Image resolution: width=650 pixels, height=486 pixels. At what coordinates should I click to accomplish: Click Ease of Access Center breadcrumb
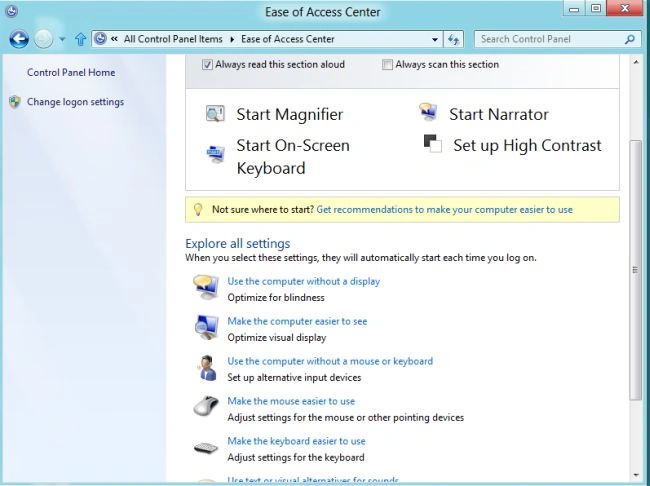288,39
